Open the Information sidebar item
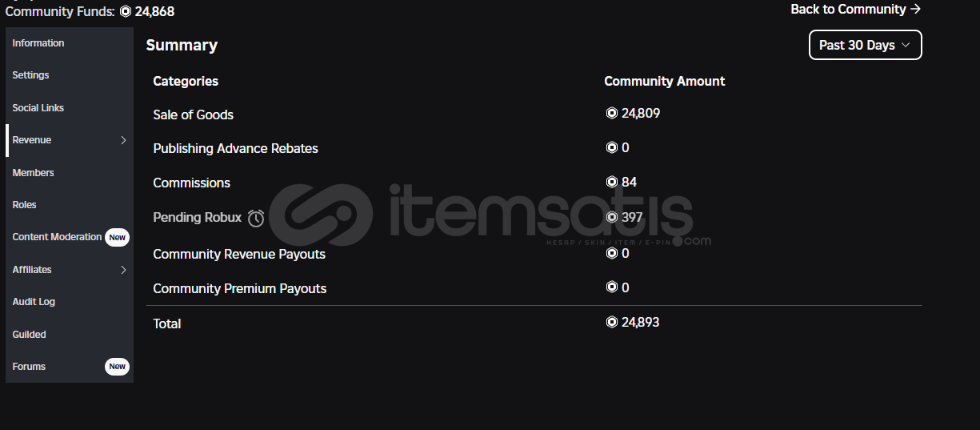This screenshot has height=430, width=980. (x=70, y=43)
